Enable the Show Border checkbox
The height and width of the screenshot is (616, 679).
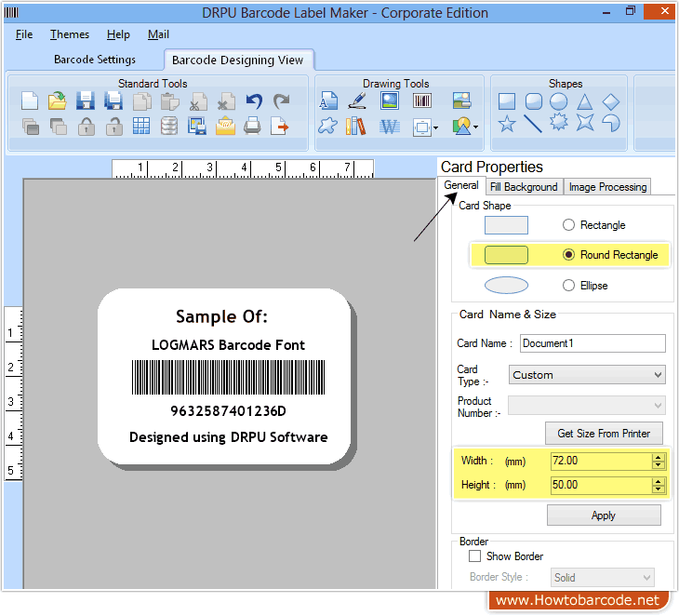coord(474,556)
